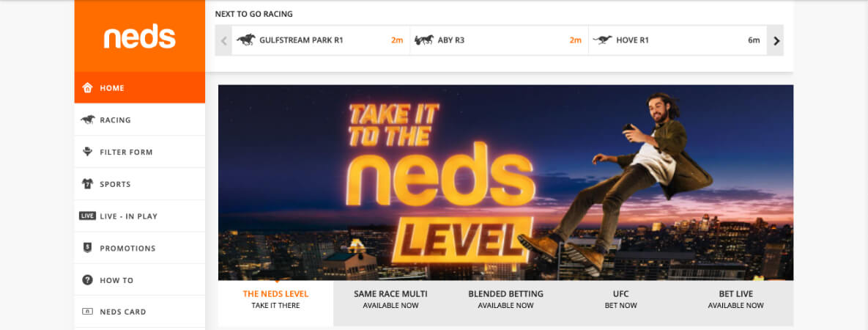Screen dimensions: 868x330
Task: Click the Racing horse icon in sidebar
Action: pos(87,120)
